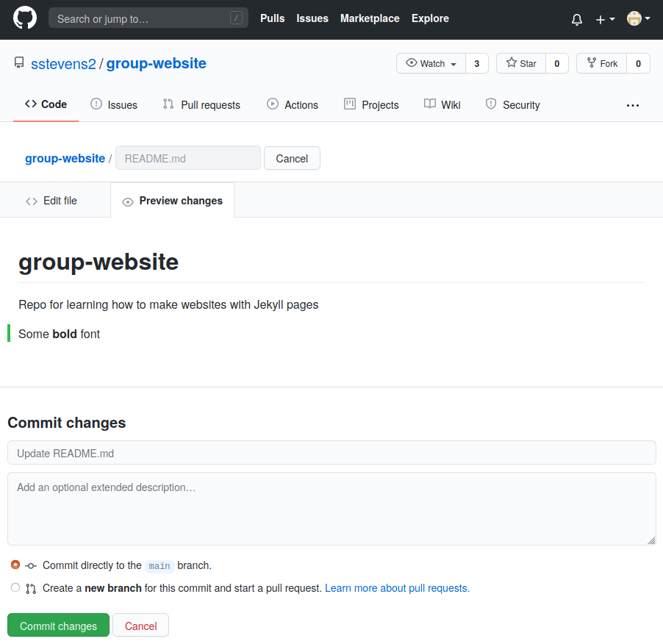Select the Fork icon
This screenshot has height=644, width=663.
coord(592,63)
